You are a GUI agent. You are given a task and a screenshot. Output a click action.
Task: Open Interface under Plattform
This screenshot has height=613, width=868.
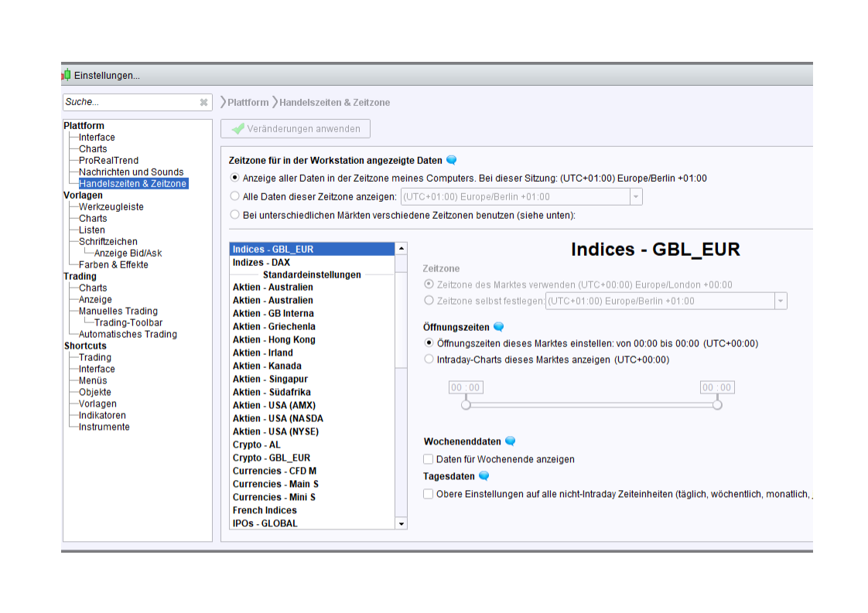[97, 137]
